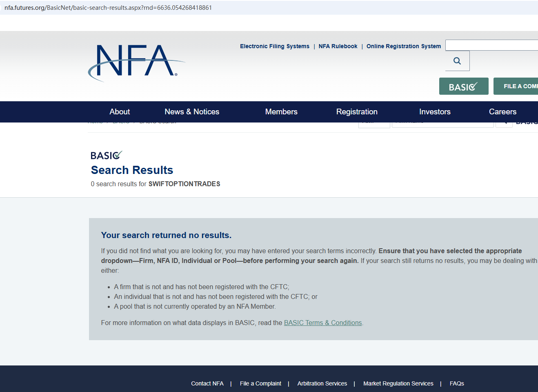Click the magnifying glass search button

457,61
